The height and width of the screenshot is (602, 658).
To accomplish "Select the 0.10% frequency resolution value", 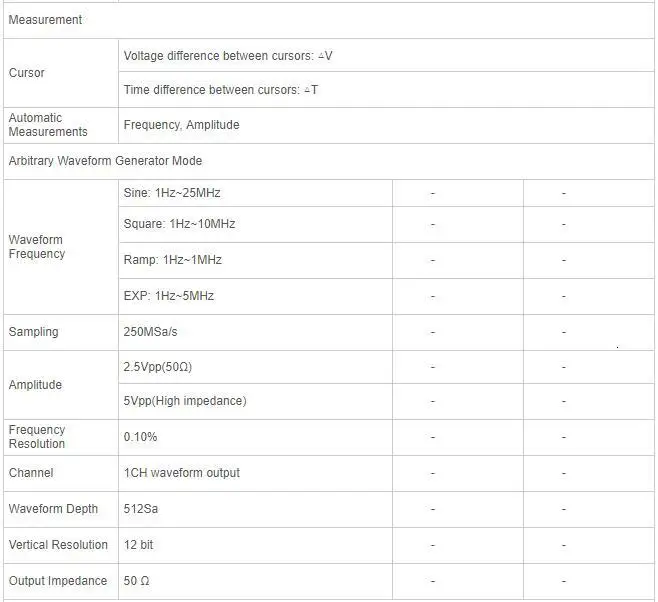I will point(140,437).
